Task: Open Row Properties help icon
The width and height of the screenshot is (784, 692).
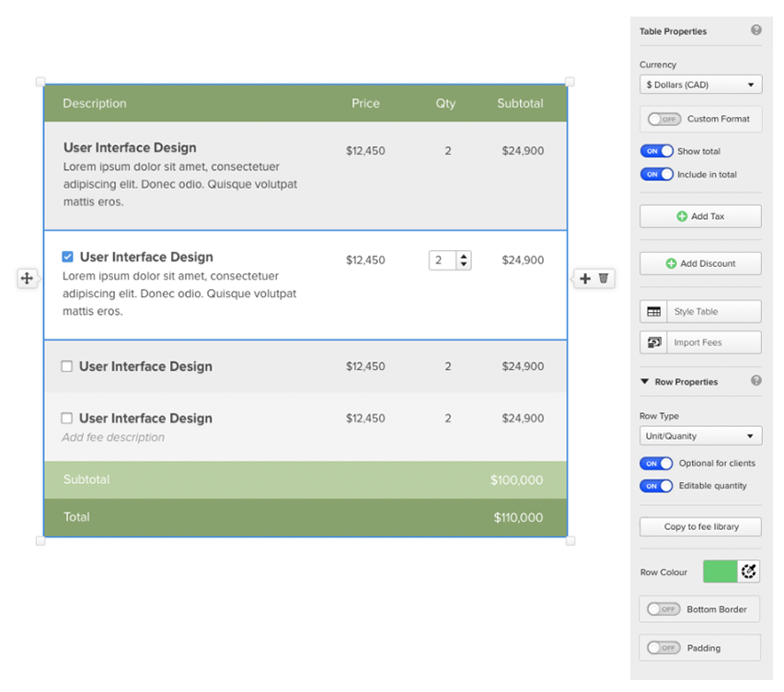Action: pos(755,381)
